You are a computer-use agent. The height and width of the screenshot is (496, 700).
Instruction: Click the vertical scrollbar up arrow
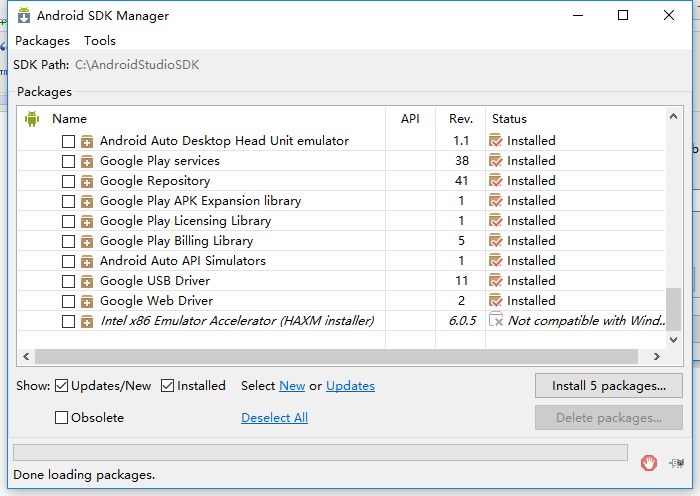point(674,117)
